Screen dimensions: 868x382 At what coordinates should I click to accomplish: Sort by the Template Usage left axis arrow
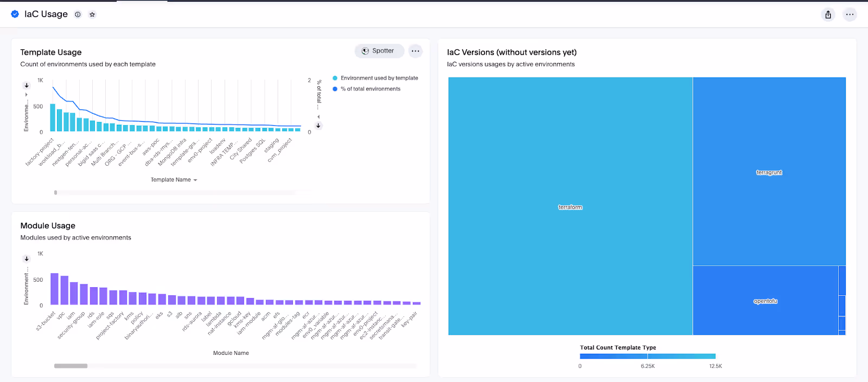[x=26, y=86]
